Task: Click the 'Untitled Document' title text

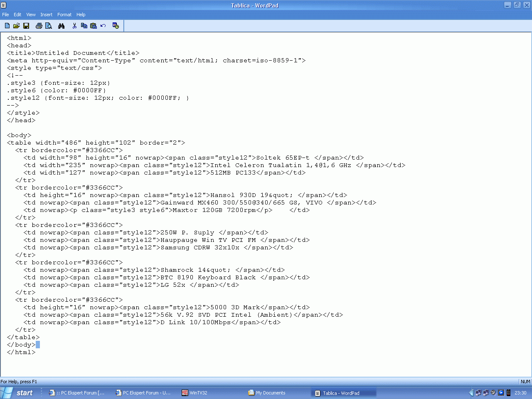Action: pyautogui.click(x=71, y=53)
